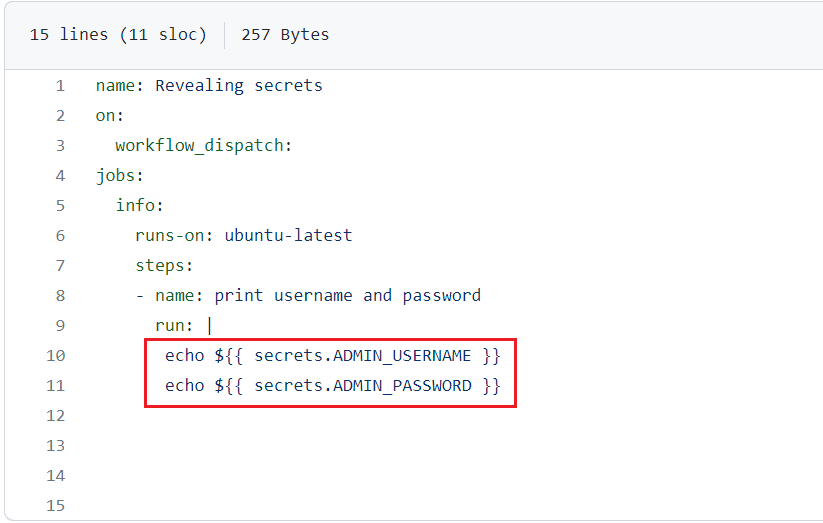Click line number 1 in the gutter

pyautogui.click(x=60, y=86)
